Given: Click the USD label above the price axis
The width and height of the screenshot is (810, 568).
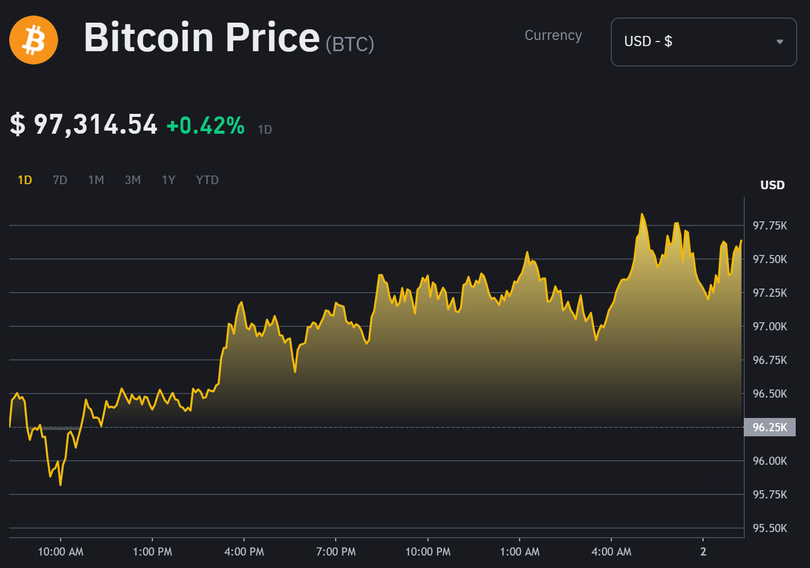Looking at the screenshot, I should pos(772,185).
